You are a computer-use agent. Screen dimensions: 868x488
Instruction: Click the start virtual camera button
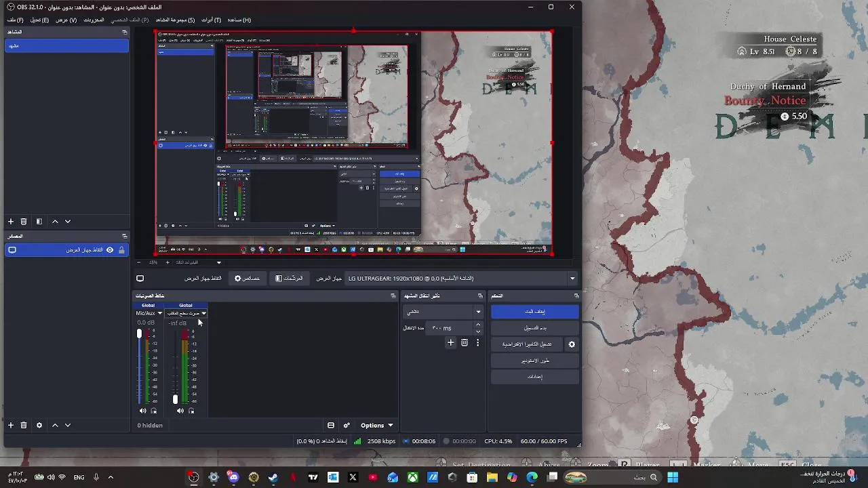(x=527, y=344)
